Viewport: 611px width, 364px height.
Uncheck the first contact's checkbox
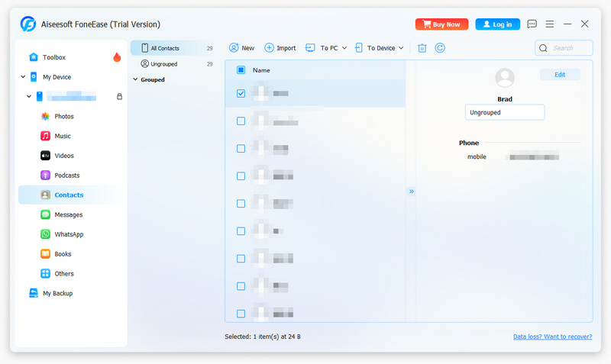click(x=241, y=93)
